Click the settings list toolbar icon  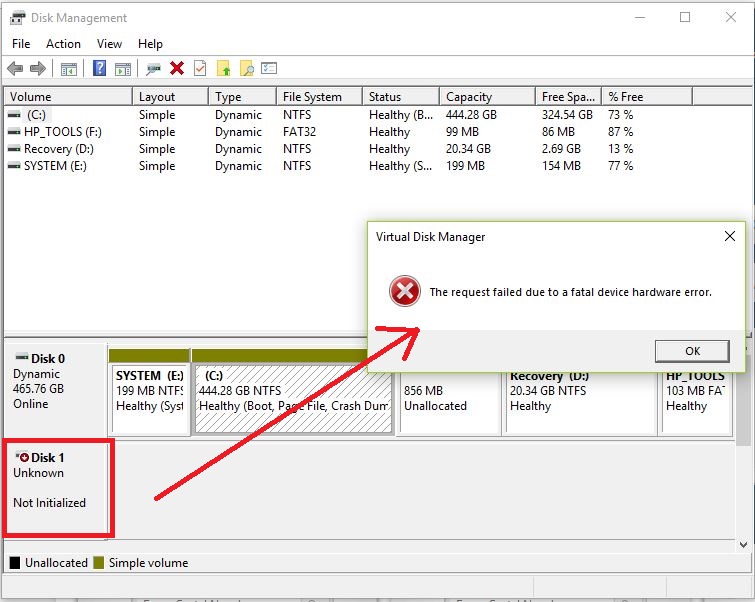[269, 68]
